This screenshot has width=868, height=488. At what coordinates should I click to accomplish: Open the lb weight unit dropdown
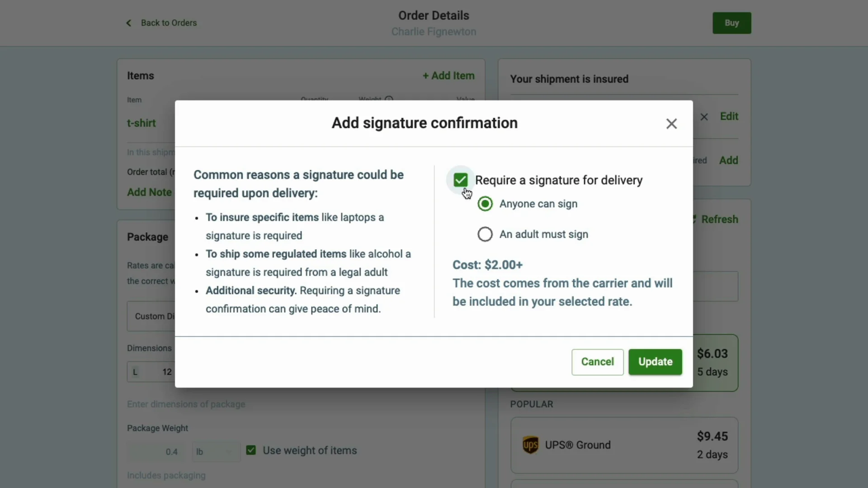(216, 452)
